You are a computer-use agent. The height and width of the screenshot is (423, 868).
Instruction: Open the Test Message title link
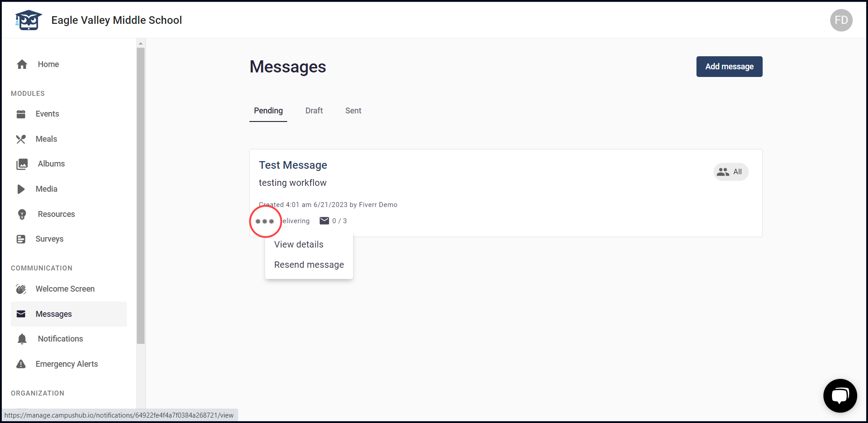(293, 165)
